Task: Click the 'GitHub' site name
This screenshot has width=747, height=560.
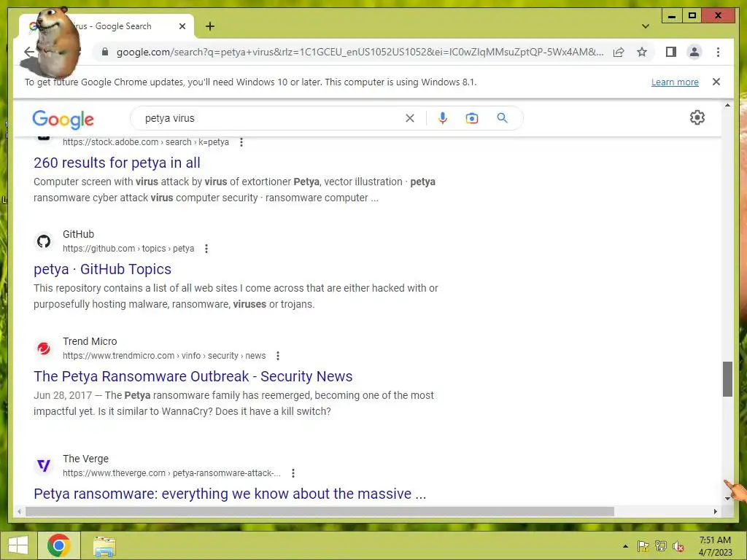Action: pyautogui.click(x=78, y=234)
